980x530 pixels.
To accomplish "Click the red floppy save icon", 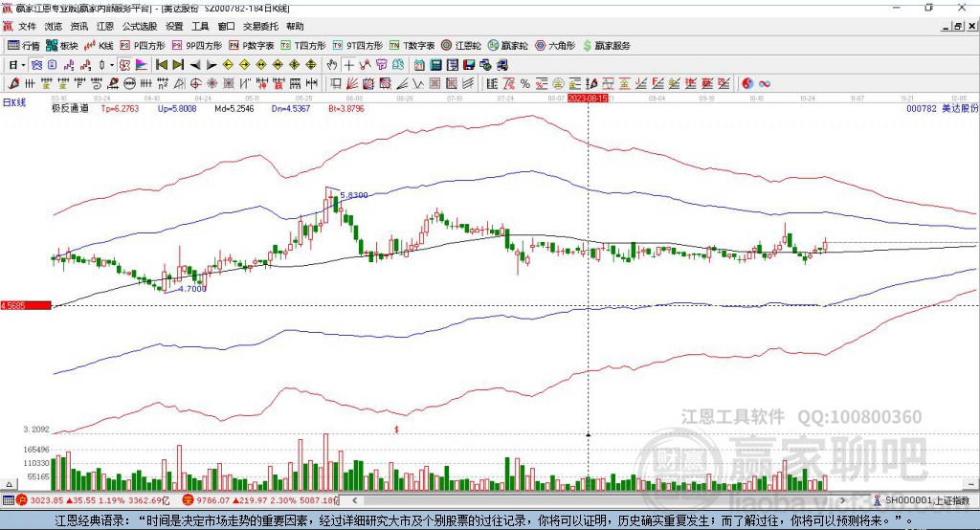I will point(469,65).
